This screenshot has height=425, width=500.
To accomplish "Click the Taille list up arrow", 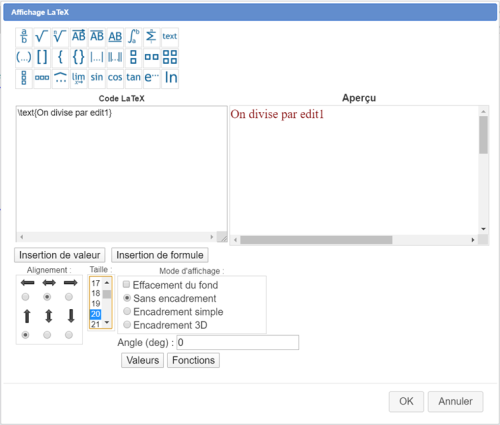I will [x=107, y=283].
